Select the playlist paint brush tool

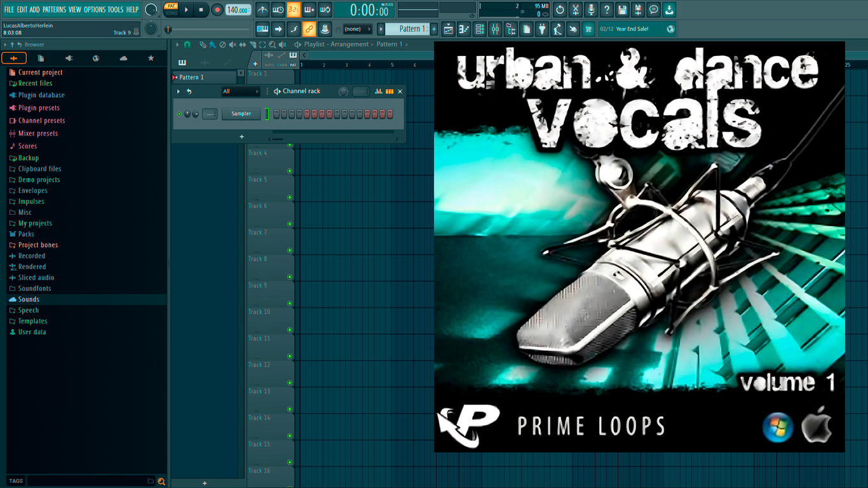pos(212,44)
